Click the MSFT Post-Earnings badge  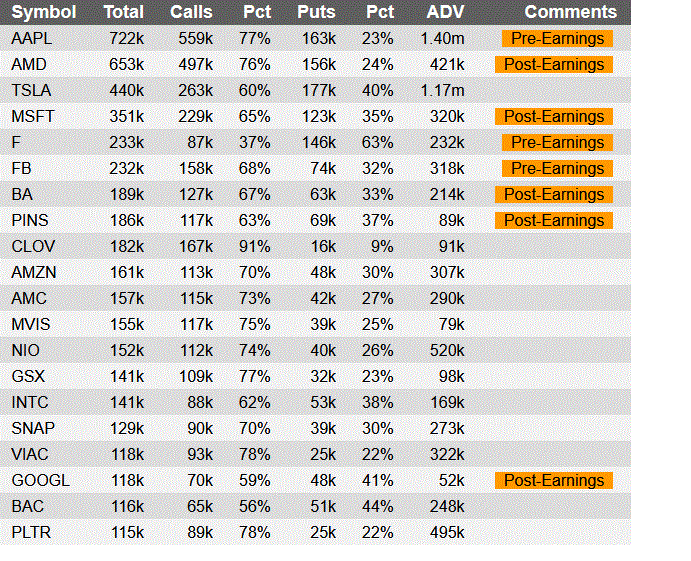(554, 116)
